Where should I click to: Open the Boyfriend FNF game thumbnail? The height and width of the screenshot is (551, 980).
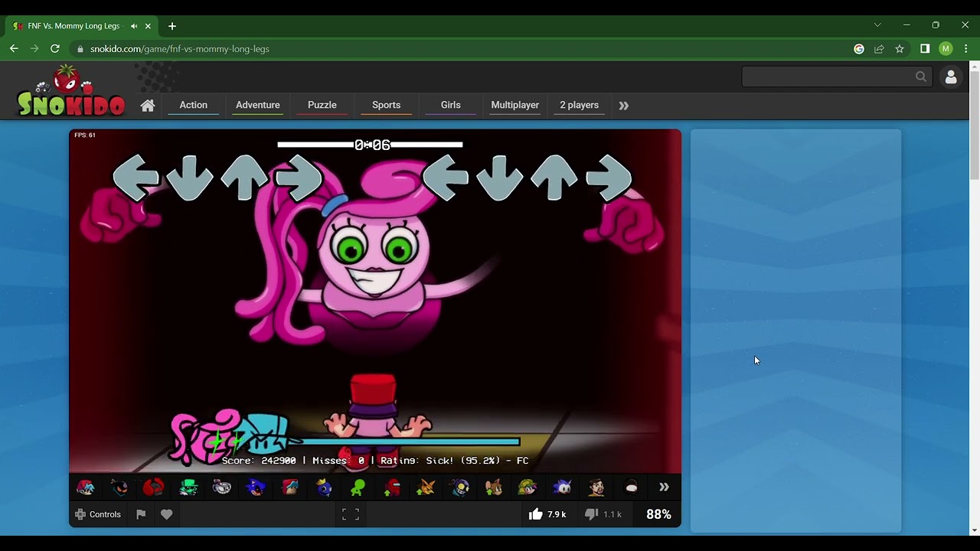tap(86, 487)
